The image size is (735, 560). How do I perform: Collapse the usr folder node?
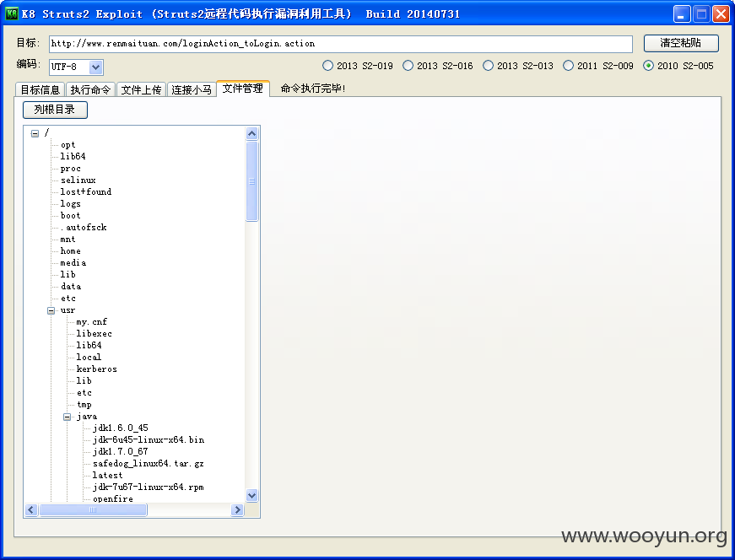pyautogui.click(x=51, y=310)
